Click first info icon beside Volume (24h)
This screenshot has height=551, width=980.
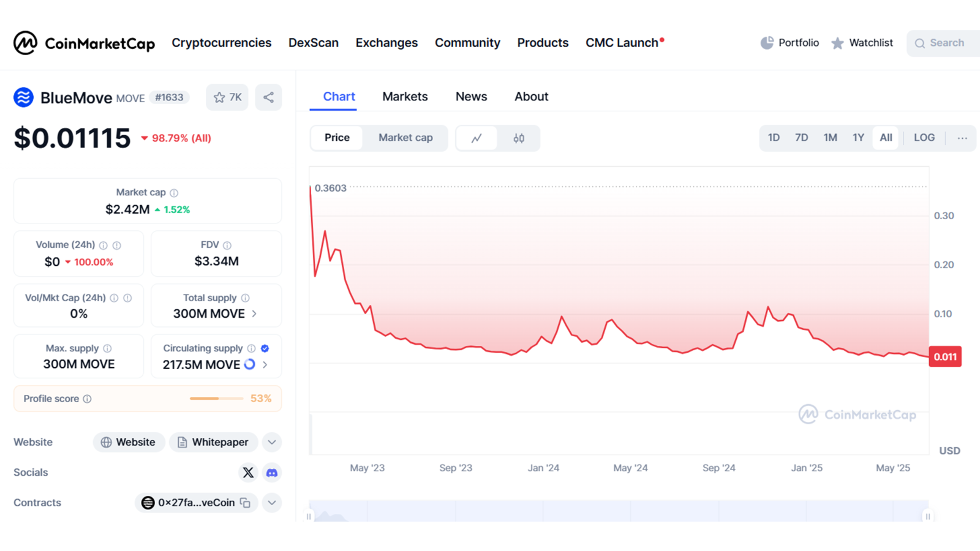(104, 246)
